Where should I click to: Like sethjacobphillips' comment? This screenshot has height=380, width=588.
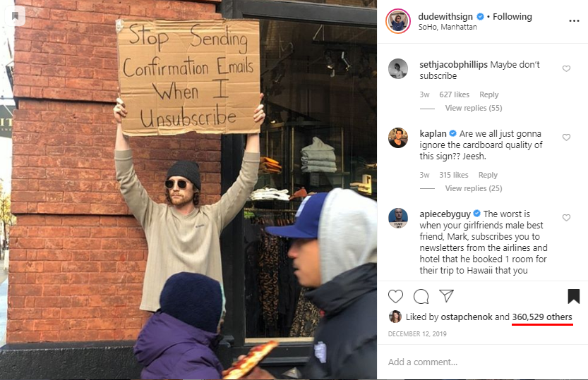[566, 68]
